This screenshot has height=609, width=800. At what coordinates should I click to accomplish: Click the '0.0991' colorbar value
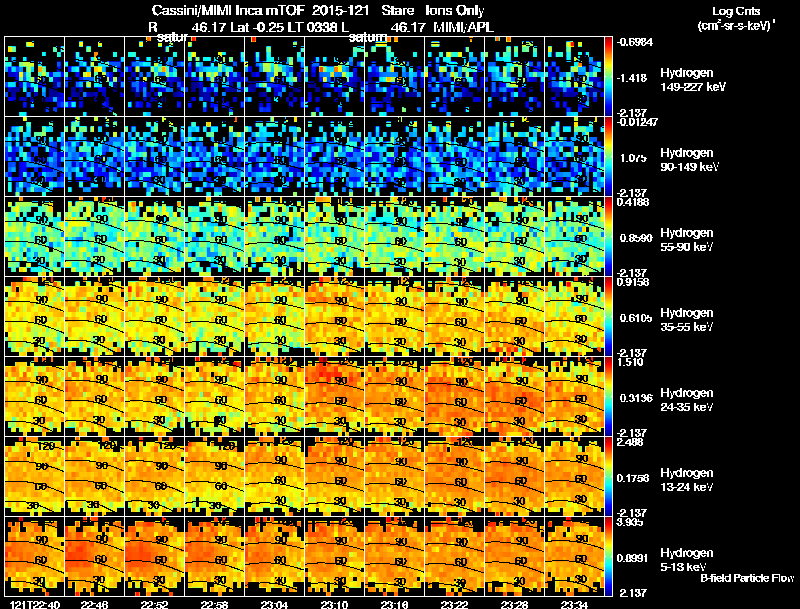[635, 559]
